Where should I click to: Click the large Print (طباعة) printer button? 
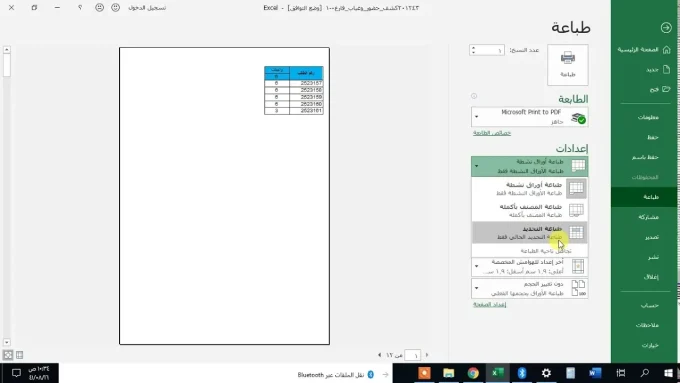click(x=568, y=65)
